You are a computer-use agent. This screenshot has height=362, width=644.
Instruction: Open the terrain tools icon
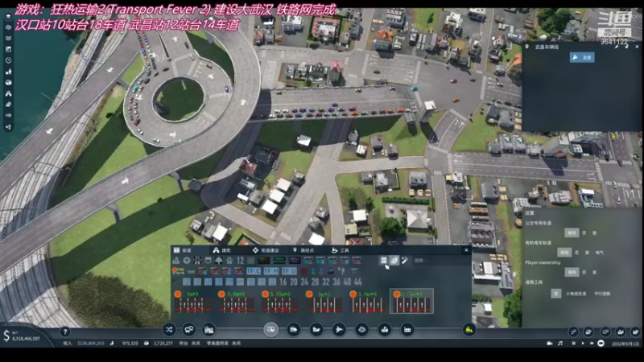(x=361, y=330)
